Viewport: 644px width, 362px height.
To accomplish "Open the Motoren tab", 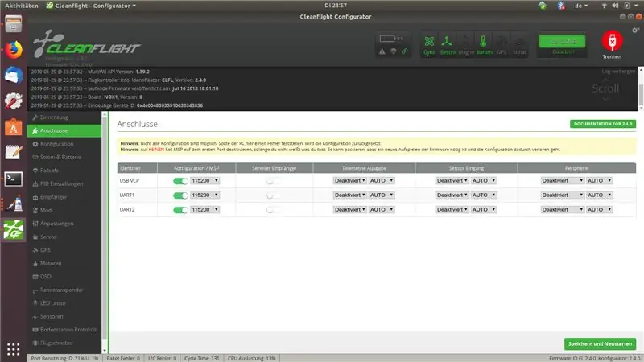I will tap(64, 264).
